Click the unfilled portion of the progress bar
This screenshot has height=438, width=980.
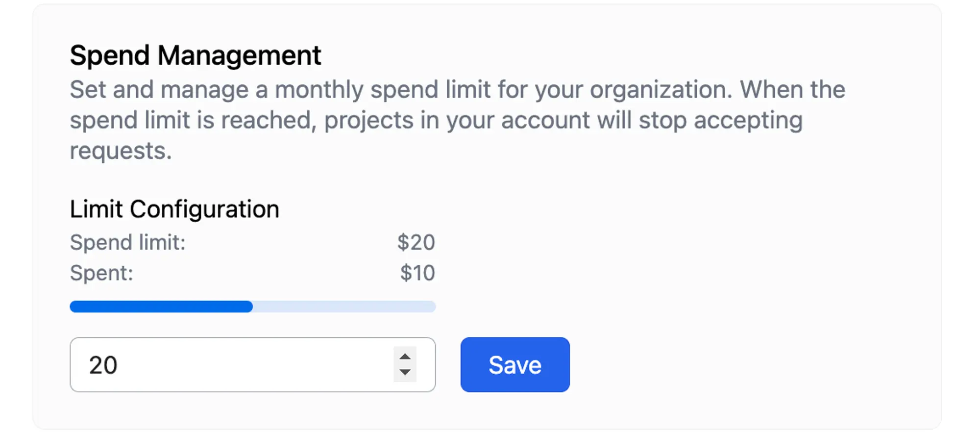[343, 307]
